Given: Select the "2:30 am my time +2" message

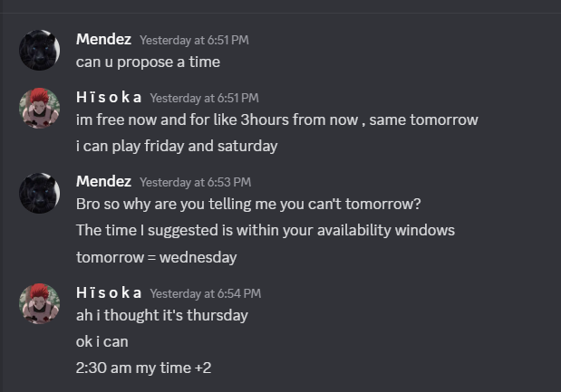Looking at the screenshot, I should 143,368.
